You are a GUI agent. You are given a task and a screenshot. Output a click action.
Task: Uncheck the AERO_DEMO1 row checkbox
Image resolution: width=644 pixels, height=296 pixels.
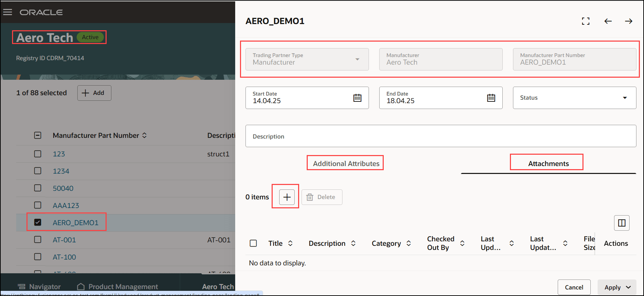38,223
